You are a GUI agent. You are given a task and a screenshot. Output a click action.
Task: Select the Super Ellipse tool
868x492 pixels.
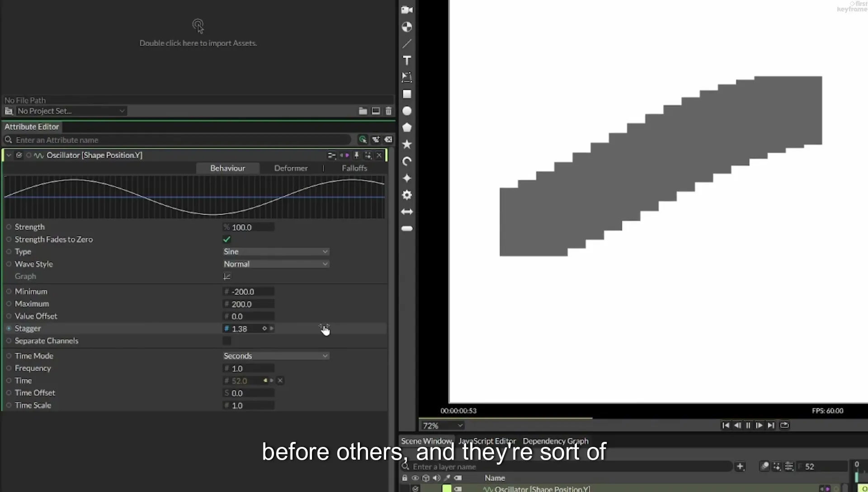(407, 178)
